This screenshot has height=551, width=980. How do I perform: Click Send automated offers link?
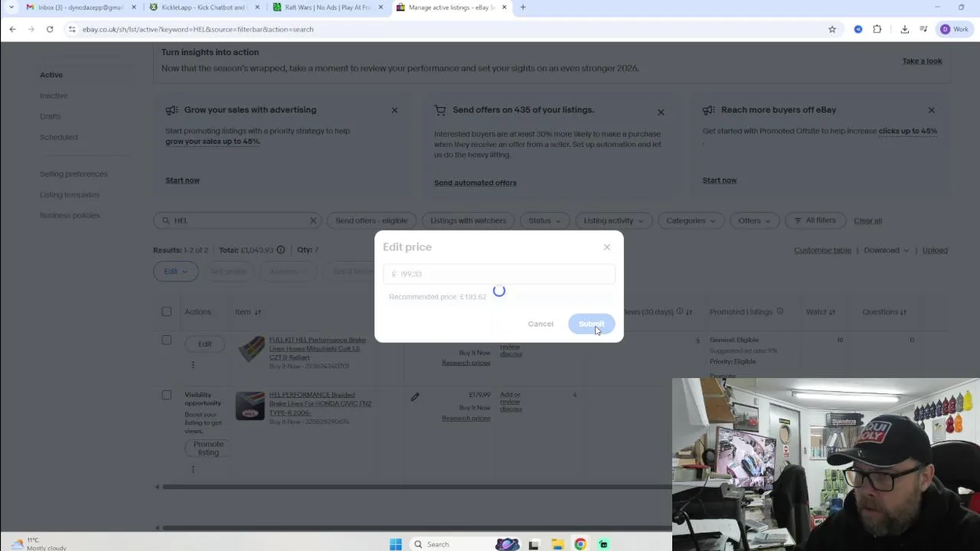475,183
